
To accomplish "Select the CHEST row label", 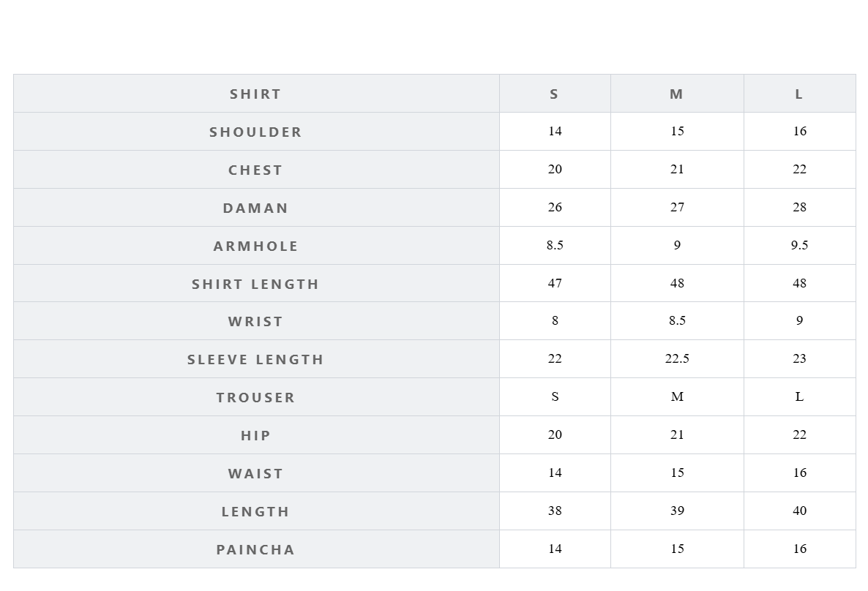I will pyautogui.click(x=255, y=170).
